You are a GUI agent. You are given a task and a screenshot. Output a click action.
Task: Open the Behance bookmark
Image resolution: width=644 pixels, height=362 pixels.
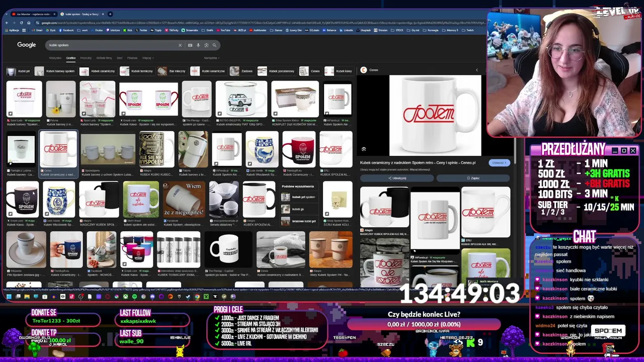[329, 30]
